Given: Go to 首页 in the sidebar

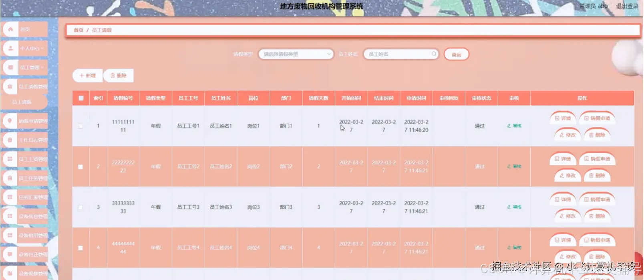Looking at the screenshot, I should pos(25,29).
